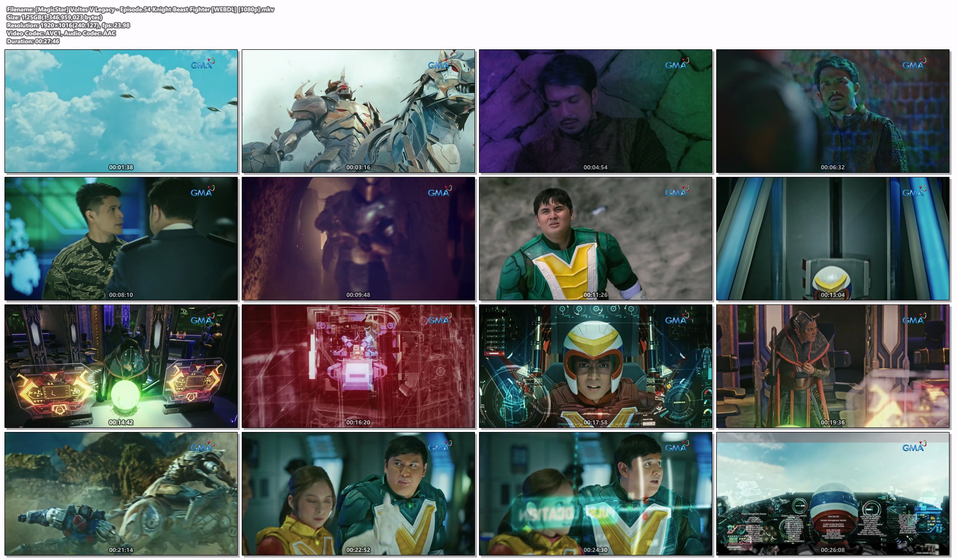This screenshot has height=560, width=957.
Task: Click the GMA logo in the credits thumbnail
Action: [914, 447]
